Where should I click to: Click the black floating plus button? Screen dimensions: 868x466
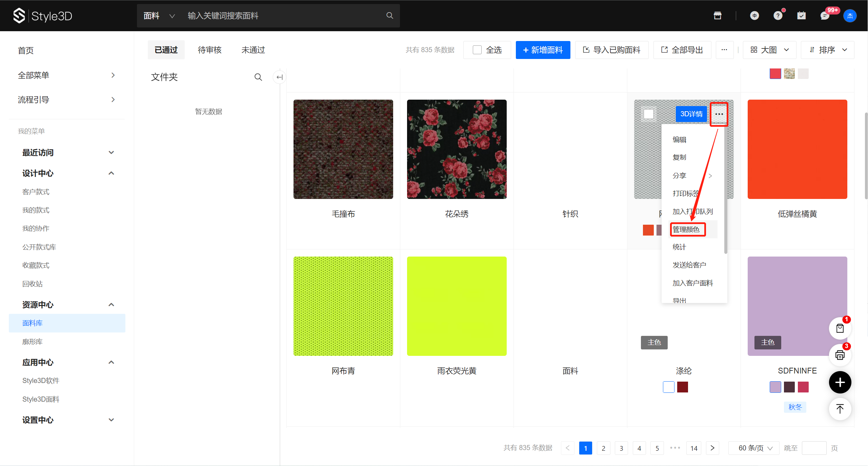(840, 382)
